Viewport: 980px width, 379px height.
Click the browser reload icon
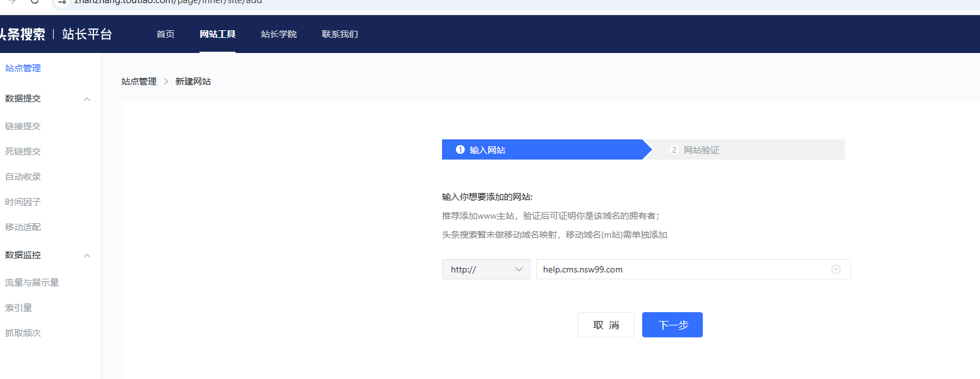[35, 2]
